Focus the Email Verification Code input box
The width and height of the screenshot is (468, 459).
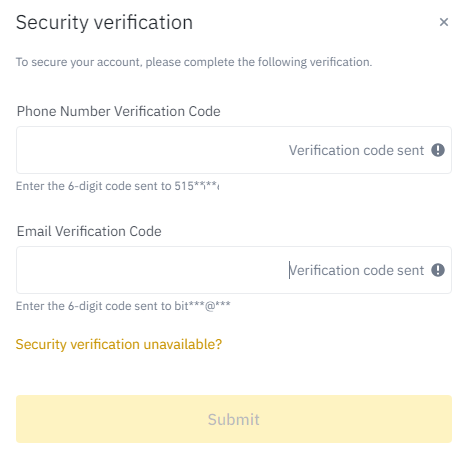234,270
